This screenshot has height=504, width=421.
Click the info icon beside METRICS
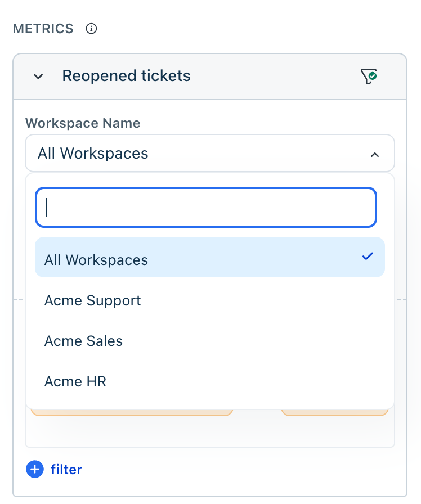pos(91,29)
